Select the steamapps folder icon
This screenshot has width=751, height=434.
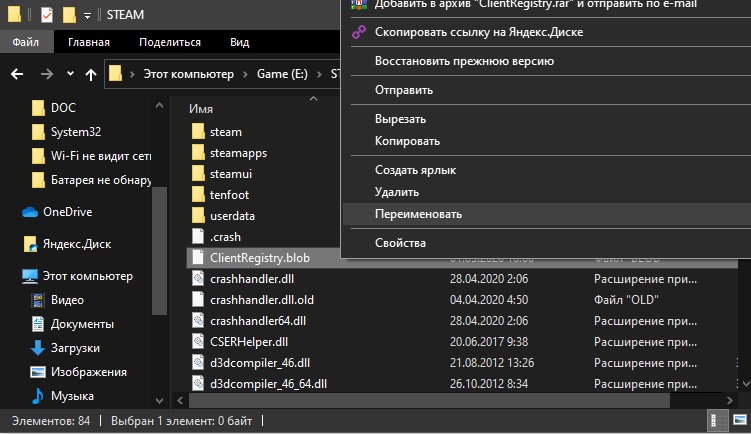click(198, 153)
